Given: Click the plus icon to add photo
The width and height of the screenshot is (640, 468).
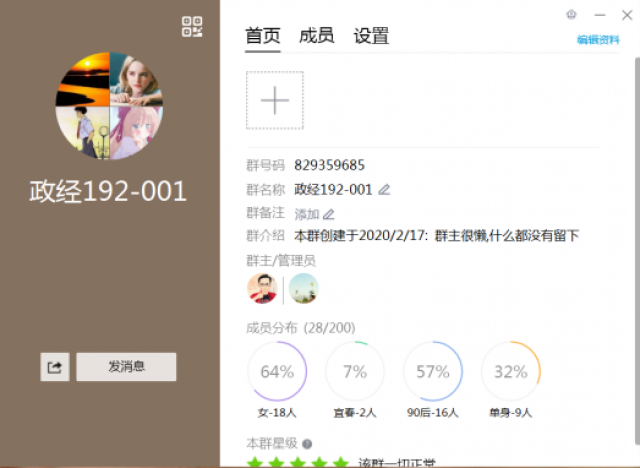Looking at the screenshot, I should [275, 100].
